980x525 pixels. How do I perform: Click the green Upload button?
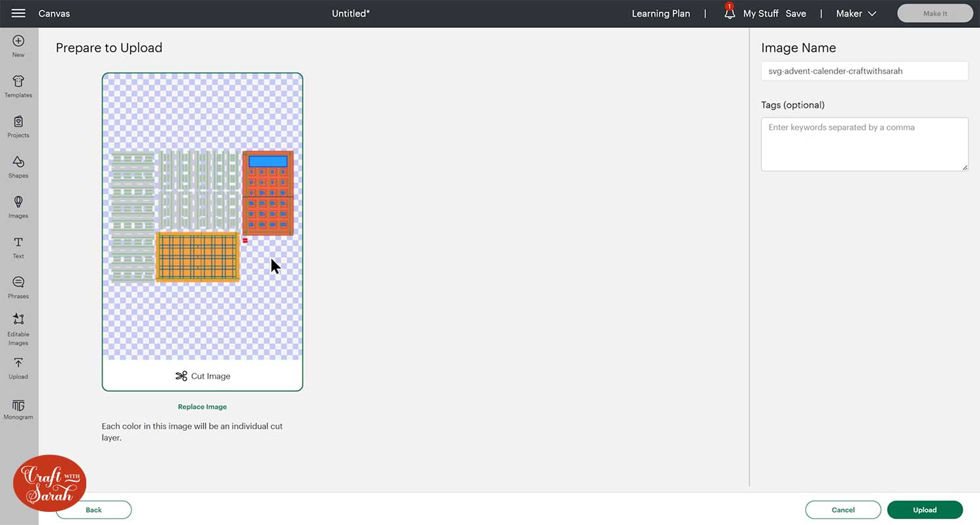[x=924, y=510]
